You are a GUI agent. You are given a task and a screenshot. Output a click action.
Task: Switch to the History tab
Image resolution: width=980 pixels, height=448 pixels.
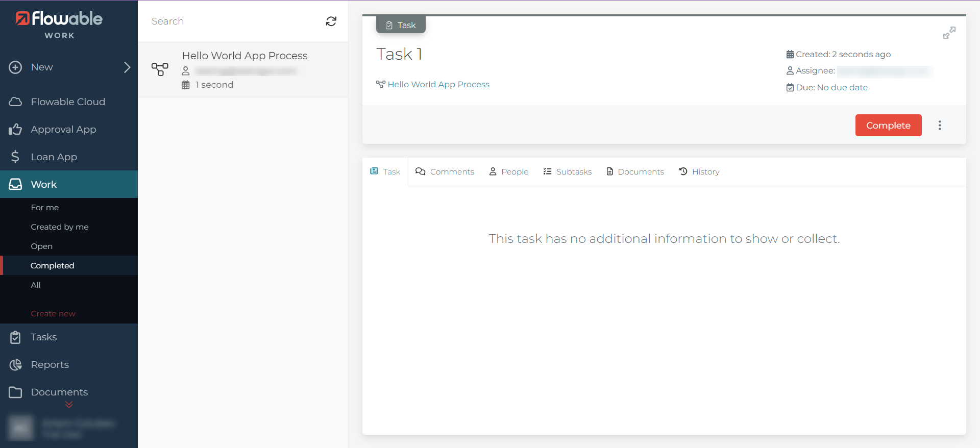pos(699,172)
